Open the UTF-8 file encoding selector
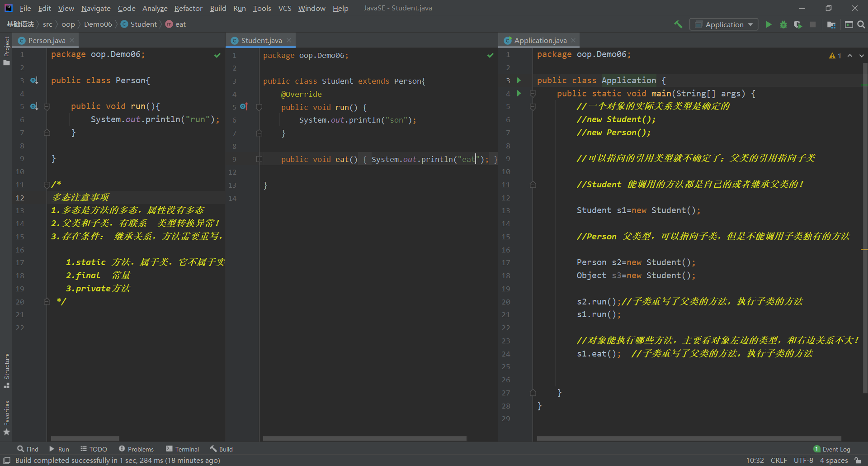The width and height of the screenshot is (868, 466). [803, 460]
